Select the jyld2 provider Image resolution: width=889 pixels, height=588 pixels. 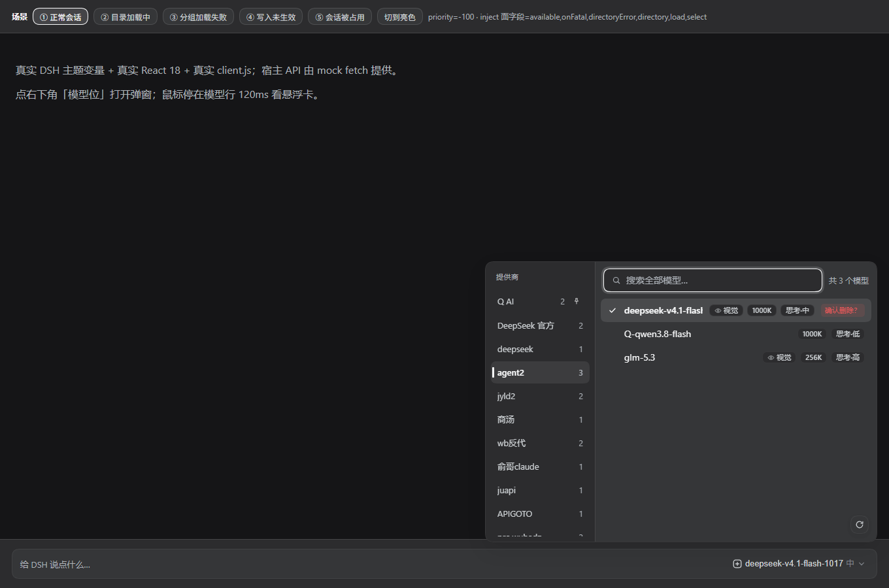[540, 396]
